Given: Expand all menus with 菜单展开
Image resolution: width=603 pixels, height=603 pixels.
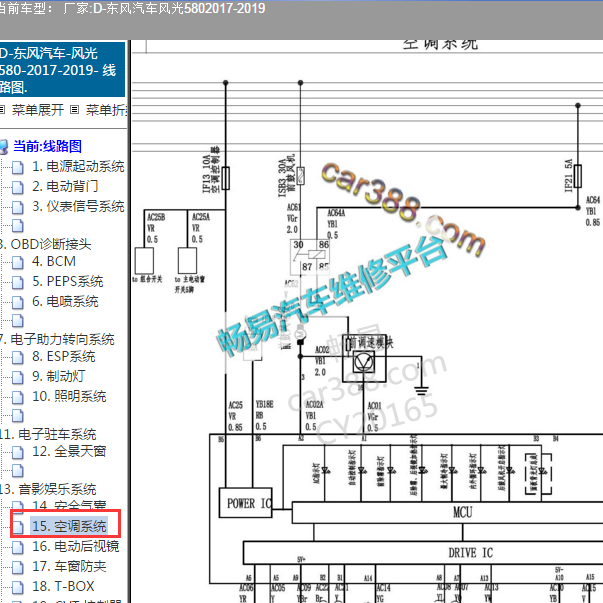Looking at the screenshot, I should click(x=37, y=110).
